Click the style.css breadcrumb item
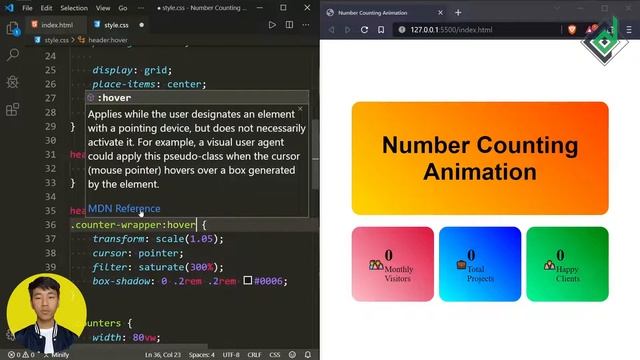 pyautogui.click(x=52, y=40)
